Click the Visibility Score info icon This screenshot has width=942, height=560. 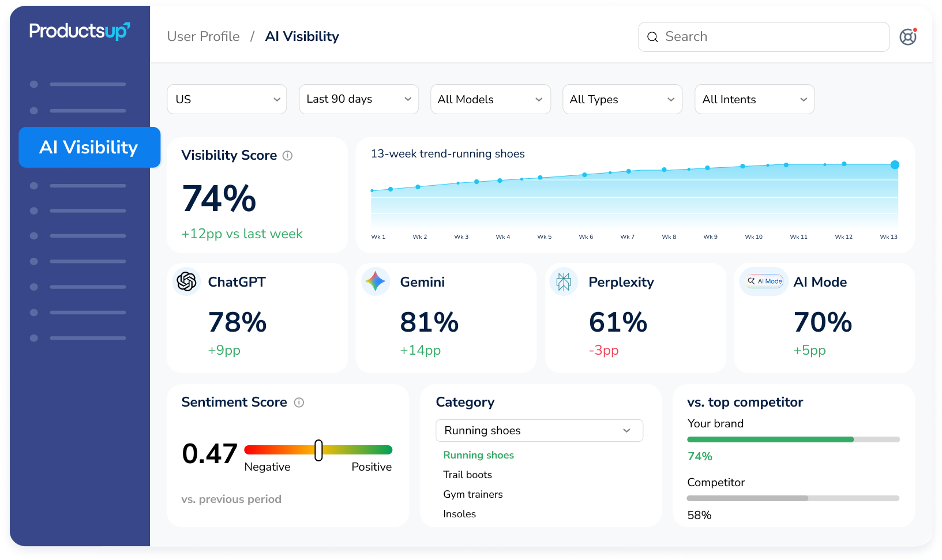tap(287, 156)
